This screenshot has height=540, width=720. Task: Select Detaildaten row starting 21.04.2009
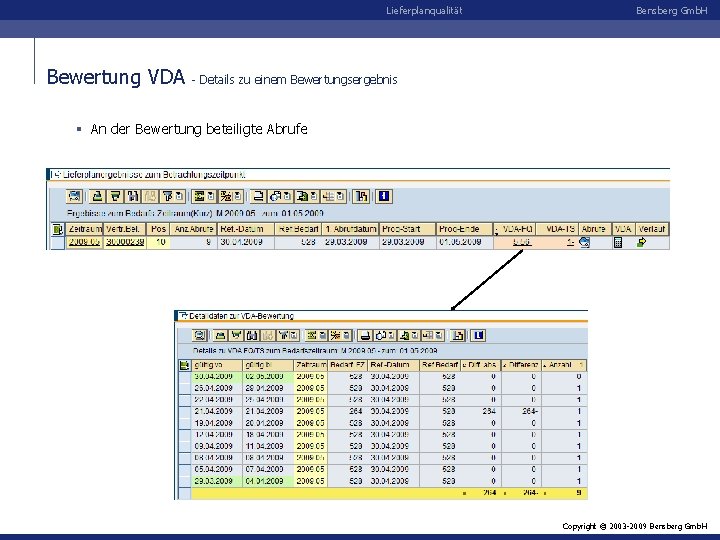pyautogui.click(x=185, y=411)
